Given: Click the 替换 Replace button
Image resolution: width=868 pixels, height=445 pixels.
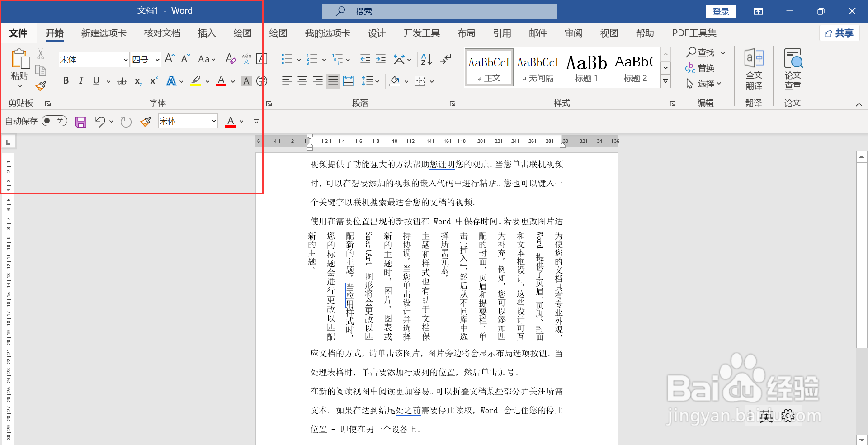Looking at the screenshot, I should [x=700, y=68].
